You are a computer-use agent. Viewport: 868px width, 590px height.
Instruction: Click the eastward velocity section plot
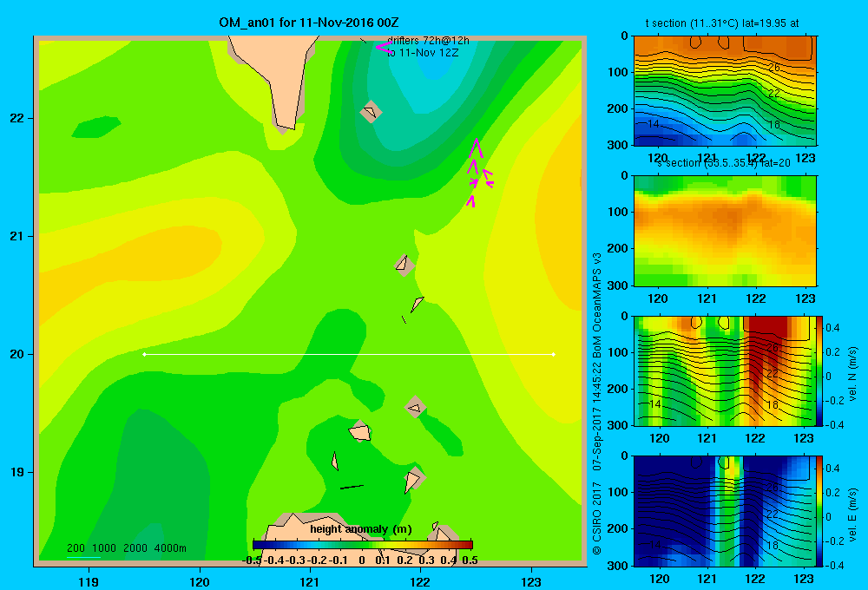point(725,511)
